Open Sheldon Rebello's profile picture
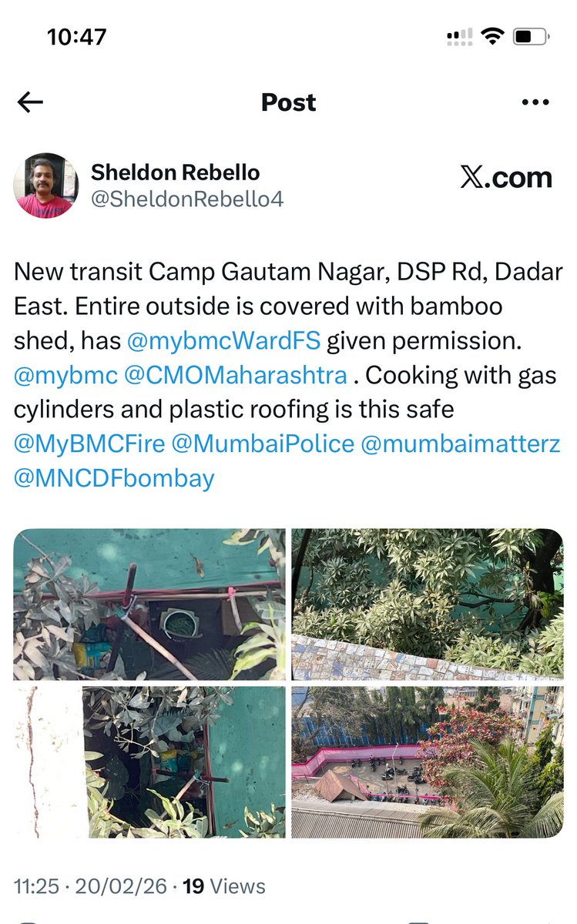577x924 pixels. coord(46,185)
